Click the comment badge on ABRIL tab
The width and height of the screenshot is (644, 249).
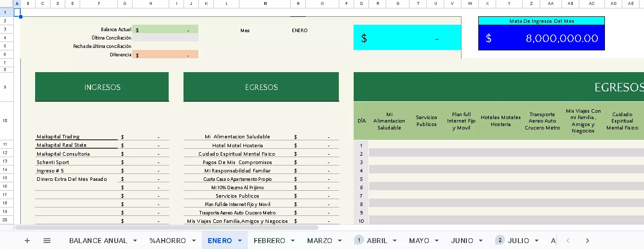coord(359,240)
